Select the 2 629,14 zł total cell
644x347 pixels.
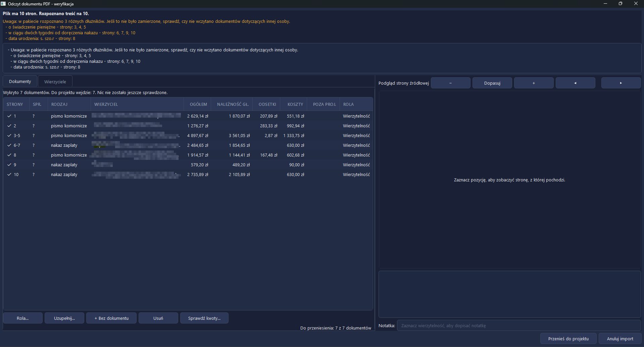[198, 116]
